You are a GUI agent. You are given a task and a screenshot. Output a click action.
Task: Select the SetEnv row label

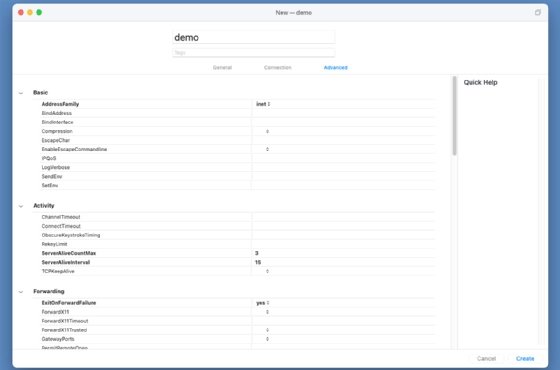(x=50, y=185)
